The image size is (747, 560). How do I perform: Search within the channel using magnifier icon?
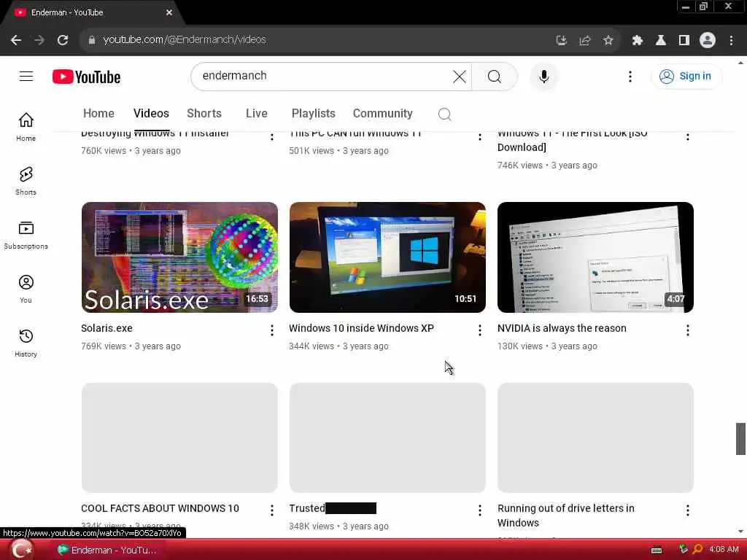click(x=444, y=114)
